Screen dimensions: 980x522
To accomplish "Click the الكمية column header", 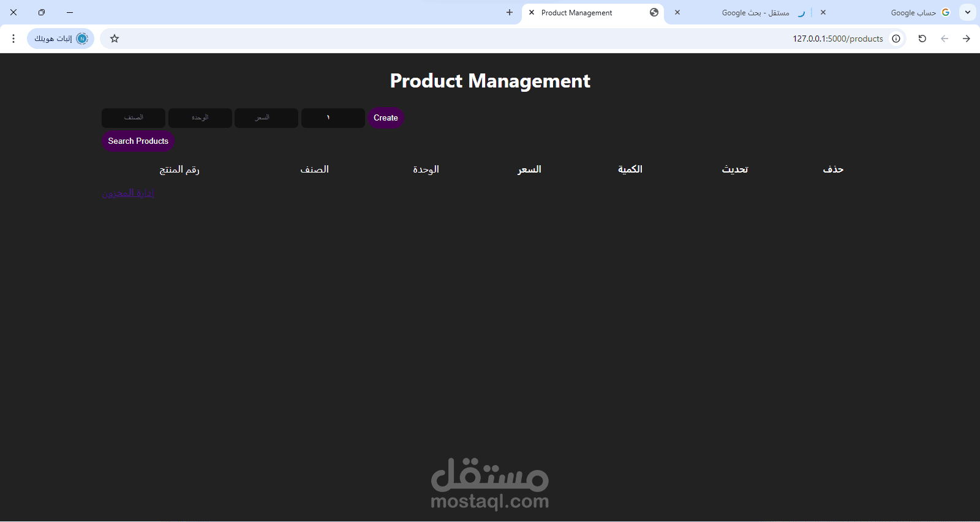I will pos(630,170).
